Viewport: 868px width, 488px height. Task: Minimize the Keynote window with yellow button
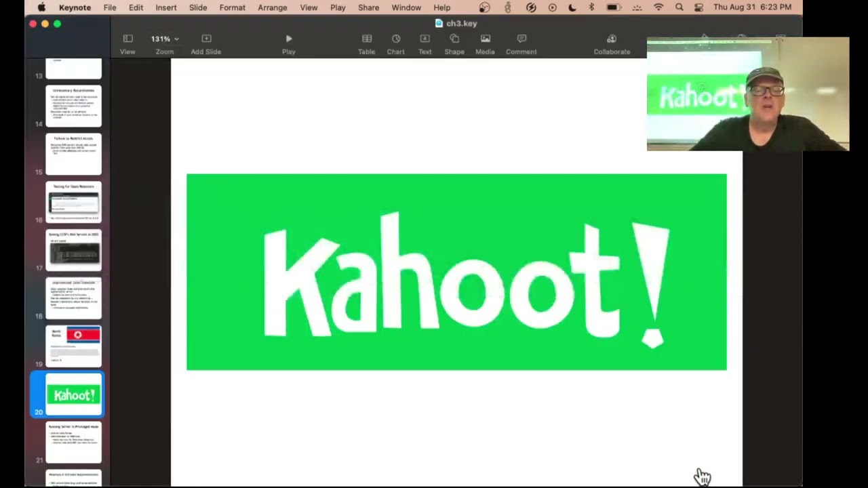point(45,24)
